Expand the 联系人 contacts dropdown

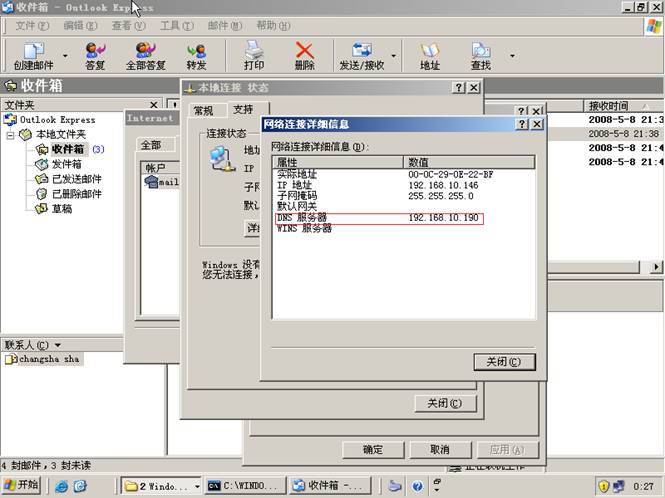point(57,344)
